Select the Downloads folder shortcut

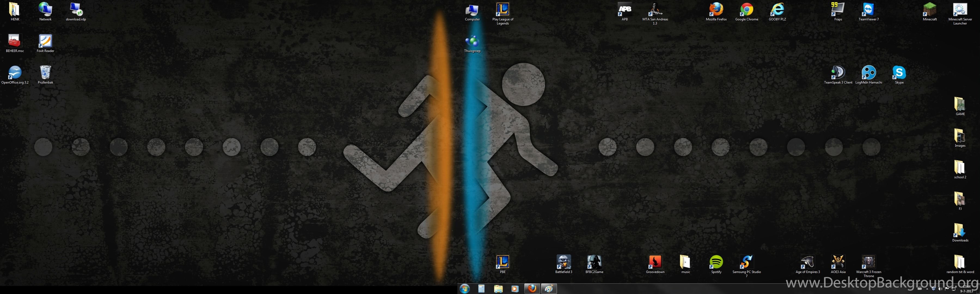point(960,232)
